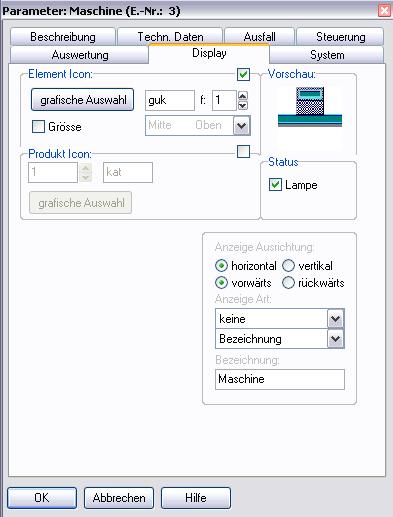Switch to the Beschreibung tab
This screenshot has width=393, height=517.
63,37
